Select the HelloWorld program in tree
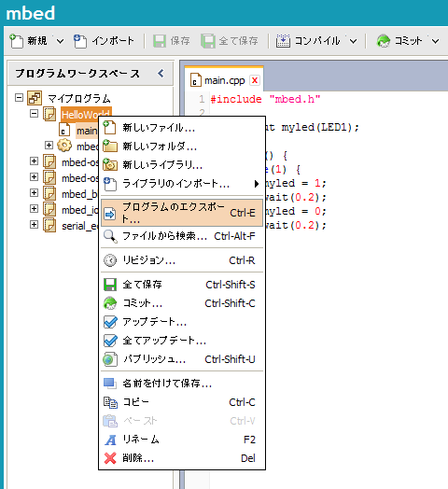 click(85, 115)
